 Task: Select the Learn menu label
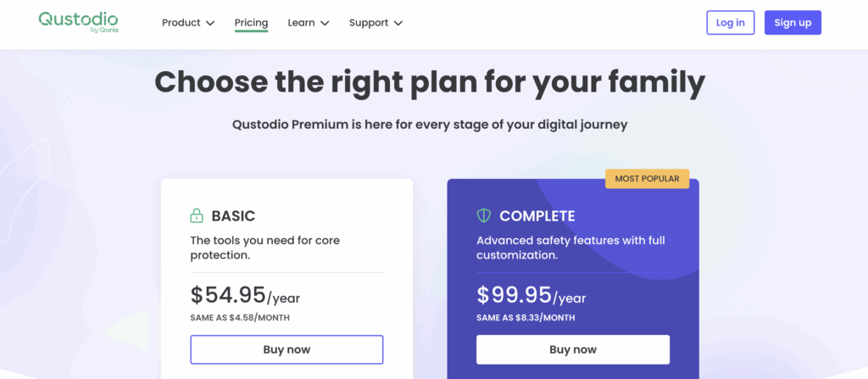[x=301, y=23]
